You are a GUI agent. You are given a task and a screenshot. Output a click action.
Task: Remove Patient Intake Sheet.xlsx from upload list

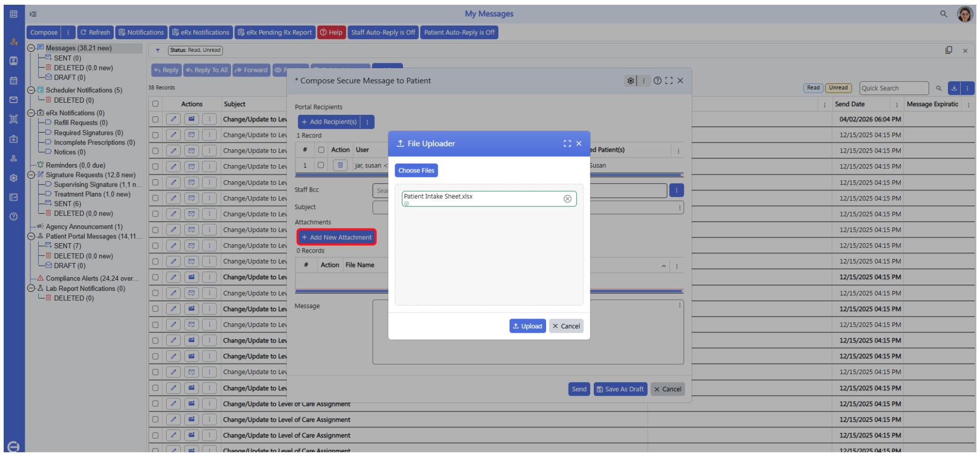coord(567,199)
